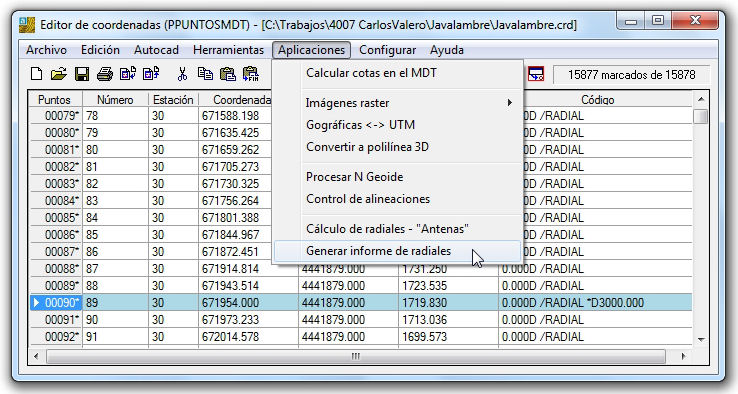
Task: Open the Archivo menu
Action: click(47, 50)
